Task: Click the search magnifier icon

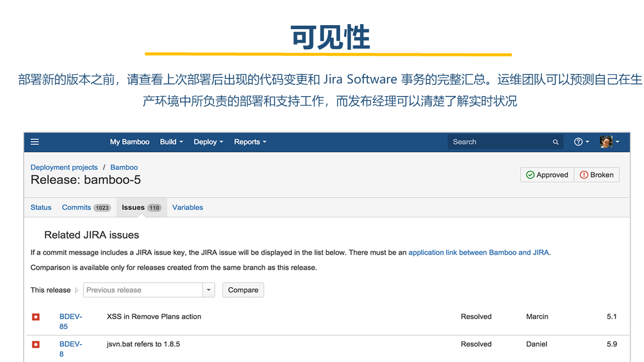Action: tap(555, 142)
